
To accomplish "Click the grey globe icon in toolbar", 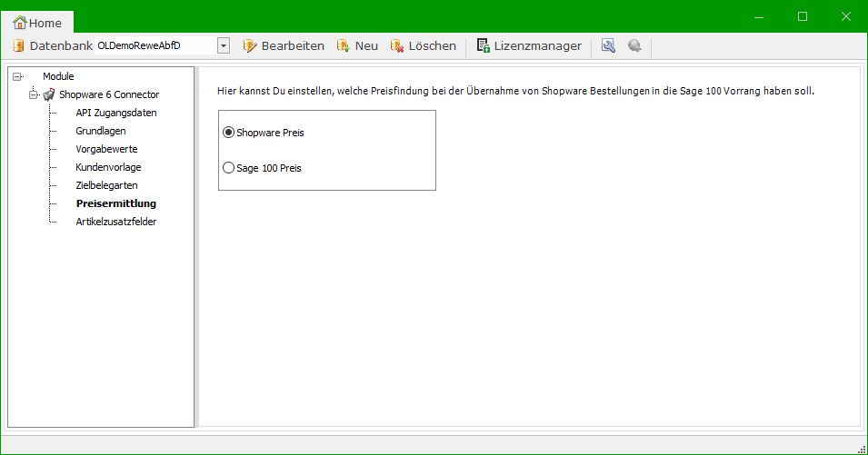I will pos(634,45).
